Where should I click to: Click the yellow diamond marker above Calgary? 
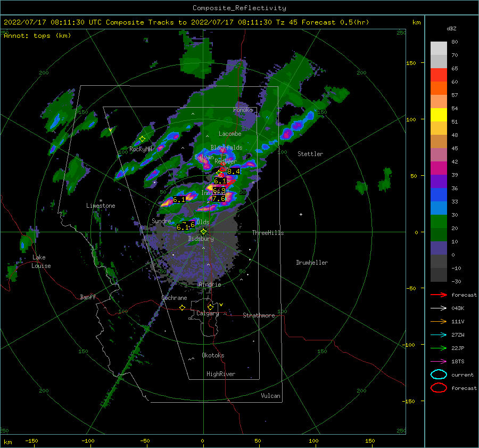[x=210, y=307]
